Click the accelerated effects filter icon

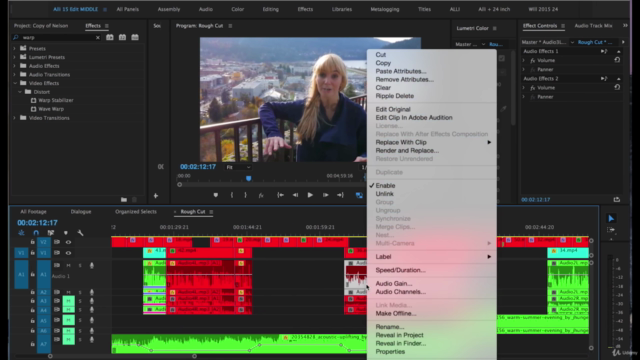pos(110,37)
